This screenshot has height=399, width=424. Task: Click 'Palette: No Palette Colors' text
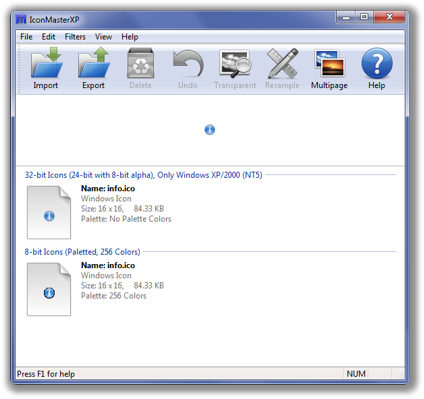126,219
